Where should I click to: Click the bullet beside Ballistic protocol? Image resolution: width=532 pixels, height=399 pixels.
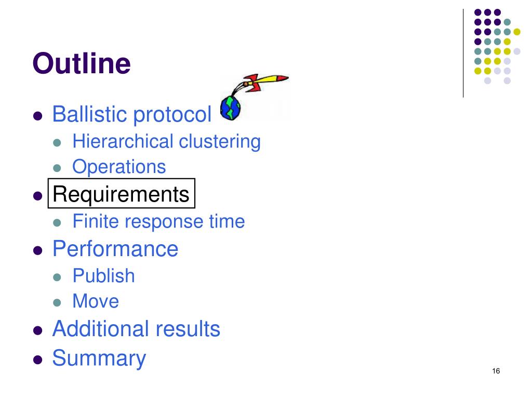pos(37,116)
